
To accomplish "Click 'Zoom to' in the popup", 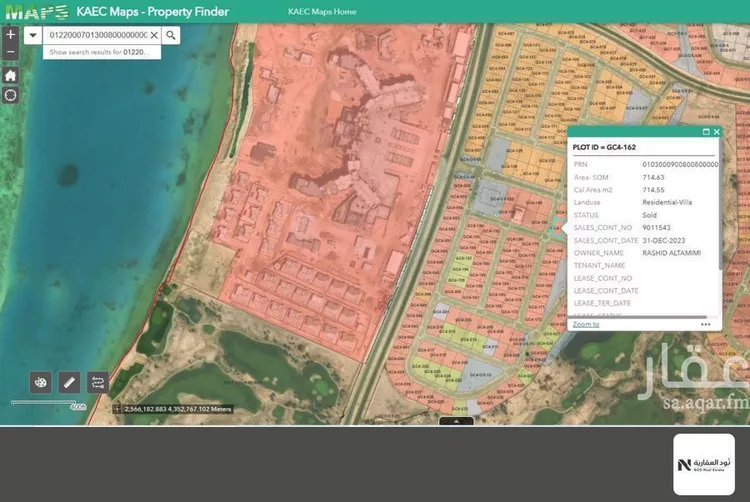I will tap(586, 324).
